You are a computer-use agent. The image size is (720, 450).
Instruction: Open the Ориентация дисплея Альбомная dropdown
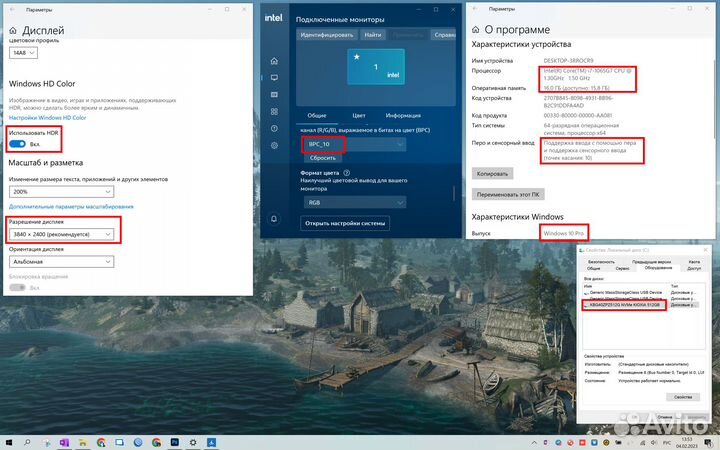62,261
